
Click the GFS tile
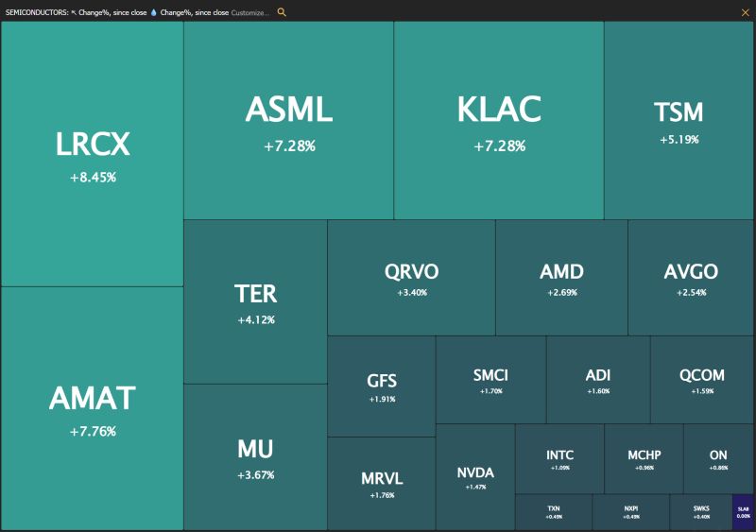[x=382, y=386]
